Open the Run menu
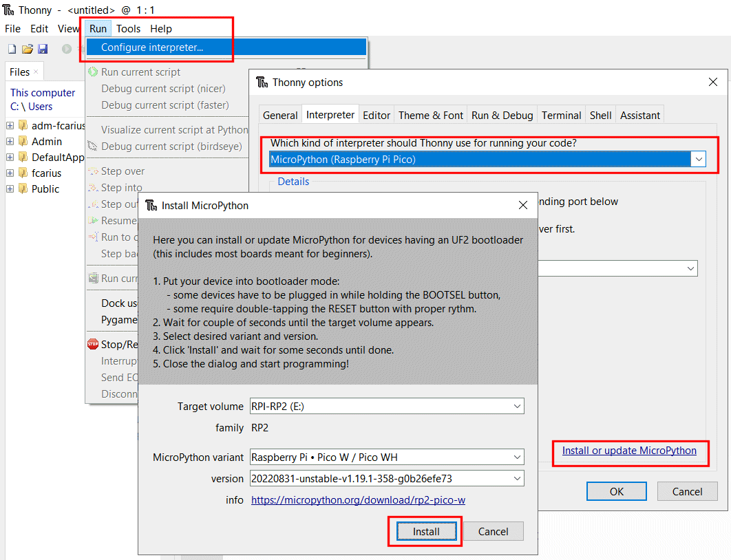This screenshot has width=731, height=560. click(98, 29)
